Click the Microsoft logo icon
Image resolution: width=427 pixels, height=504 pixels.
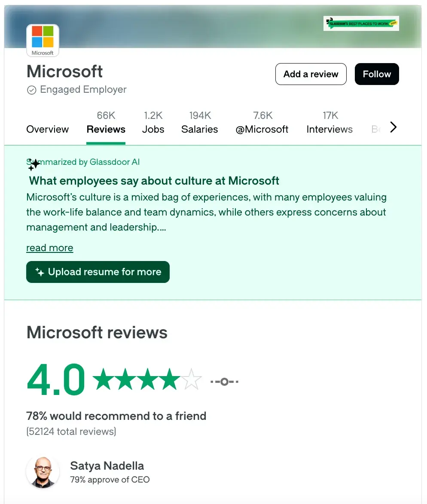pyautogui.click(x=43, y=40)
